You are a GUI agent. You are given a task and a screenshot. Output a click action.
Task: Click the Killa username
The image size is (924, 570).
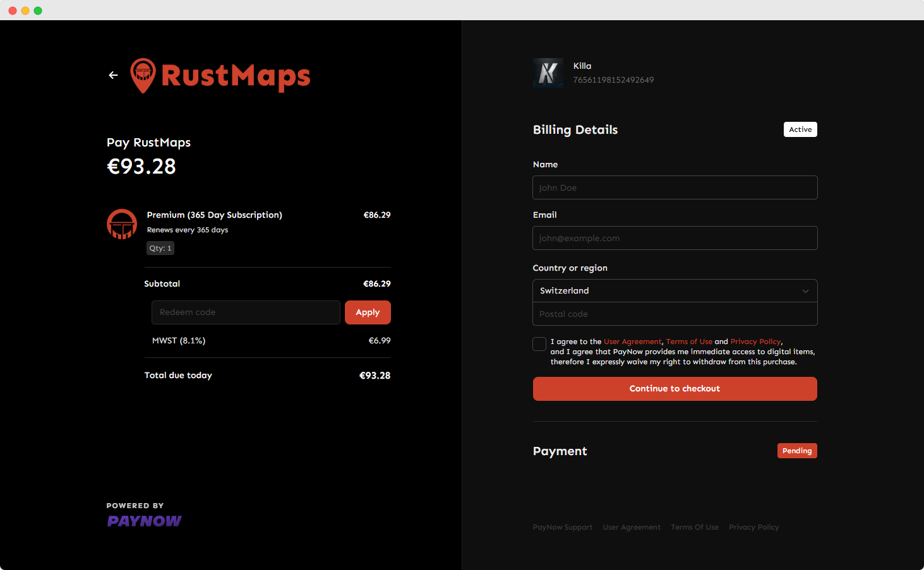(x=582, y=66)
